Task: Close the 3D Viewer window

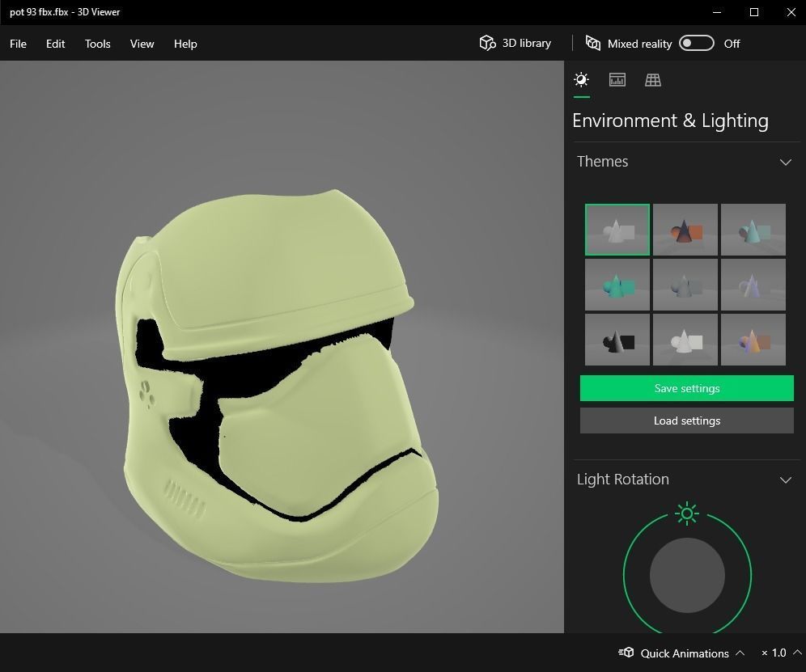Action: tap(791, 12)
